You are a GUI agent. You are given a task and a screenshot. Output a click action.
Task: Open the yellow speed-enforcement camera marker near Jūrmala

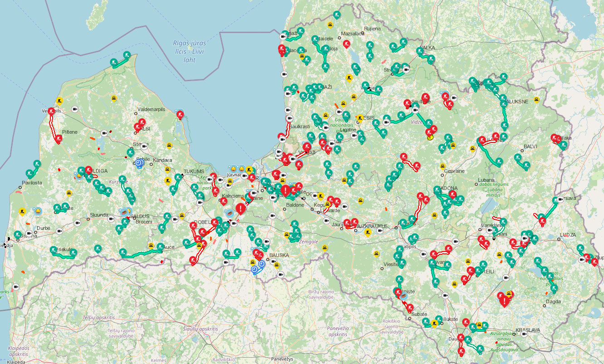pos(229,181)
